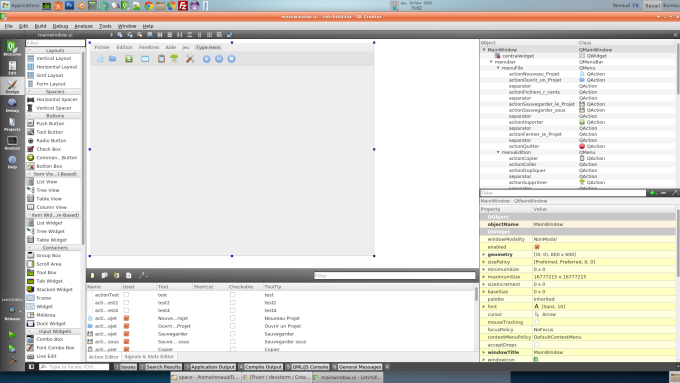680x383 pixels.
Task: Select the Action Editor tab
Action: point(104,357)
